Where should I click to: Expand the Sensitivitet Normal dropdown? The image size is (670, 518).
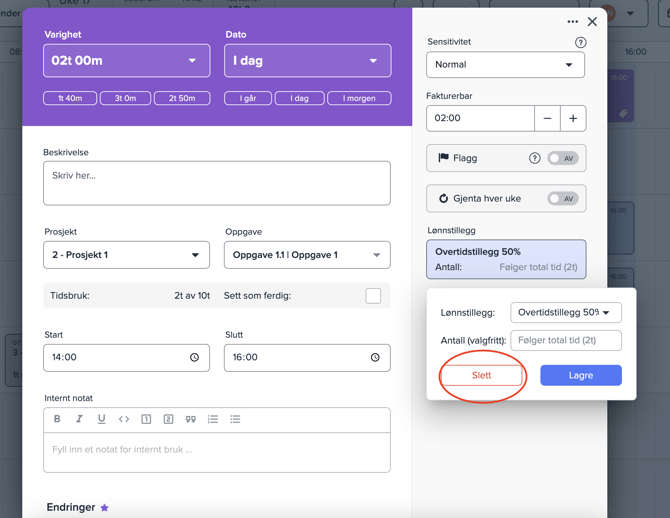505,65
